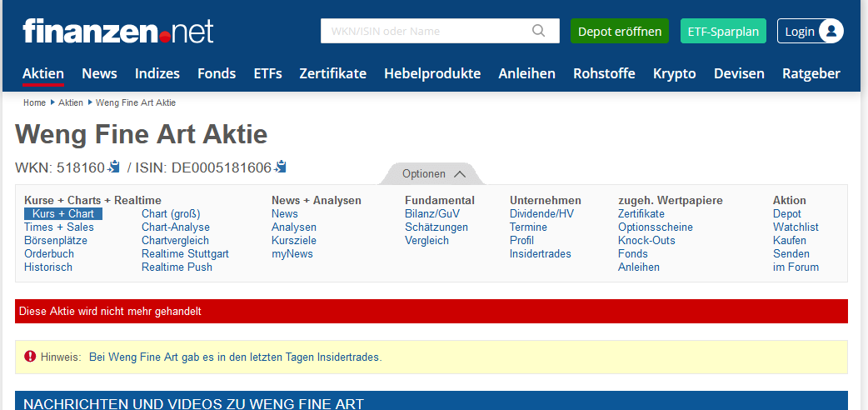The height and width of the screenshot is (410, 868).
Task: Open the Ratgeber menu
Action: tap(811, 73)
